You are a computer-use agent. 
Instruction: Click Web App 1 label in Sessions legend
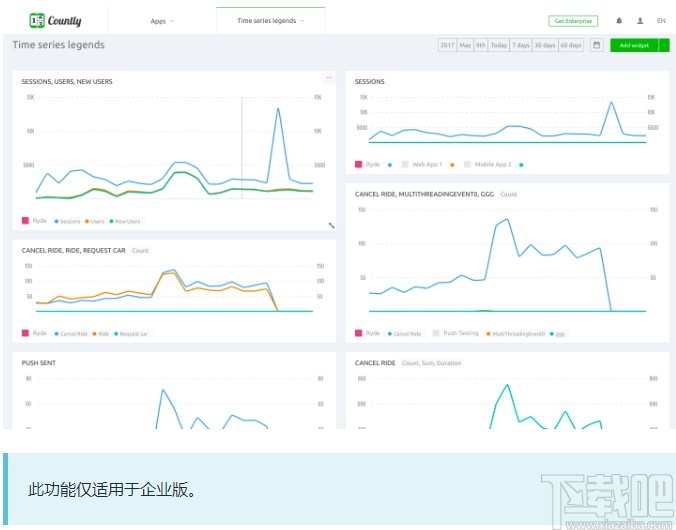tap(427, 164)
